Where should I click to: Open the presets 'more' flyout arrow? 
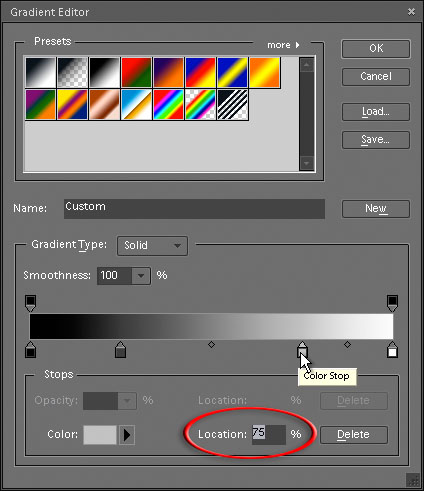pos(297,45)
